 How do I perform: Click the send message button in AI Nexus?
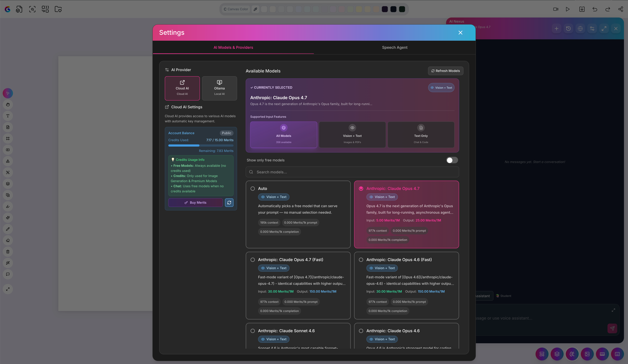[x=612, y=328]
